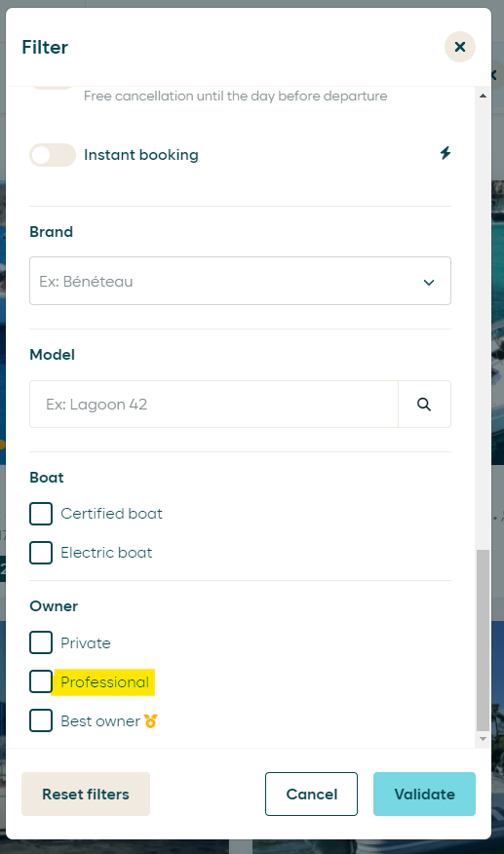Viewport: 504px width, 854px height.
Task: Click the Reset filters button
Action: tap(86, 795)
